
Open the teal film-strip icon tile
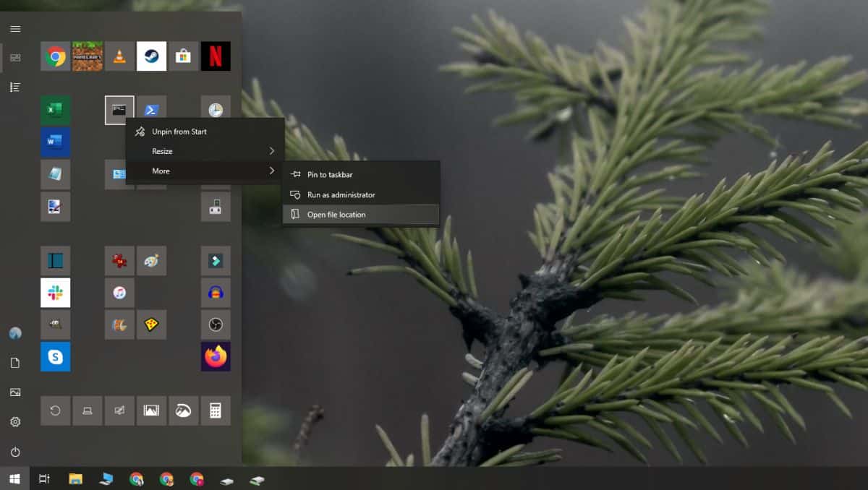tap(55, 260)
